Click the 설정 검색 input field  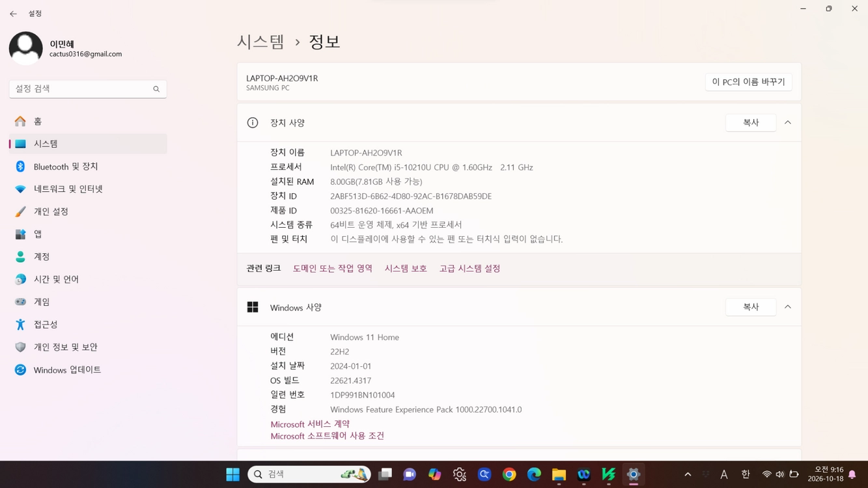coord(88,89)
